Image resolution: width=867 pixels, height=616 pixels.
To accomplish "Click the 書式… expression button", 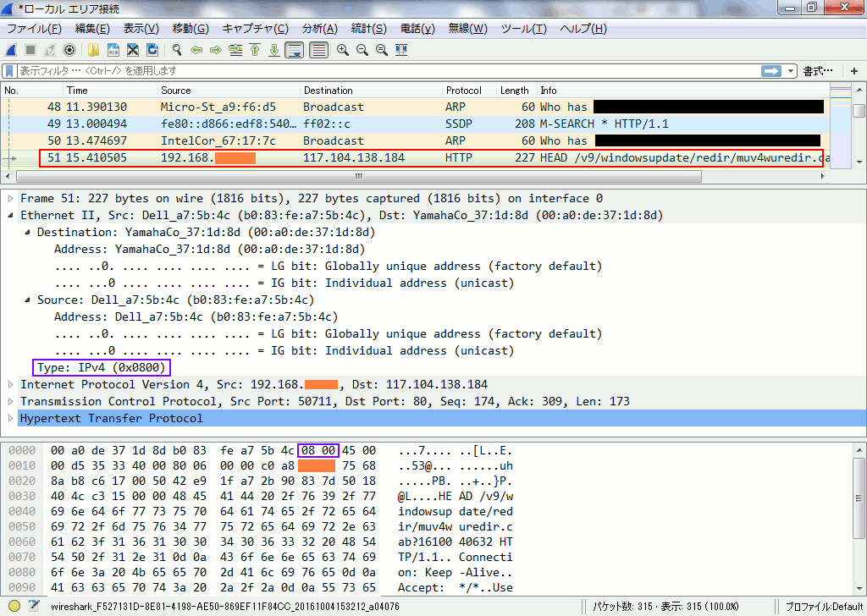I will (818, 71).
